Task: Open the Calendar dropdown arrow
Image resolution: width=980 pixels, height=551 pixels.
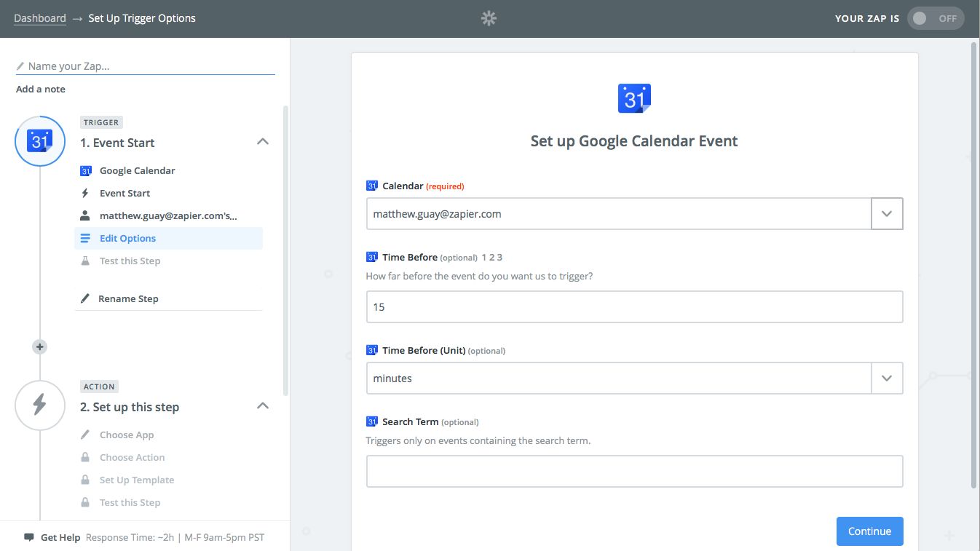Action: click(887, 214)
